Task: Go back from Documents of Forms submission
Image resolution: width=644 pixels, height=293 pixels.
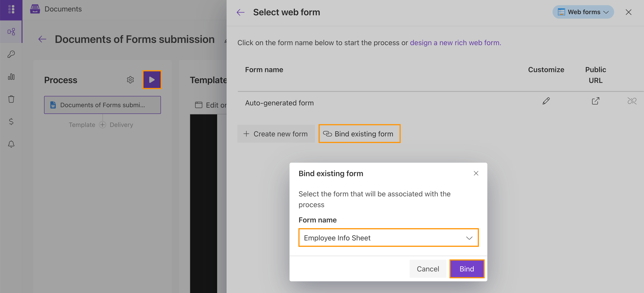Action: (x=42, y=39)
